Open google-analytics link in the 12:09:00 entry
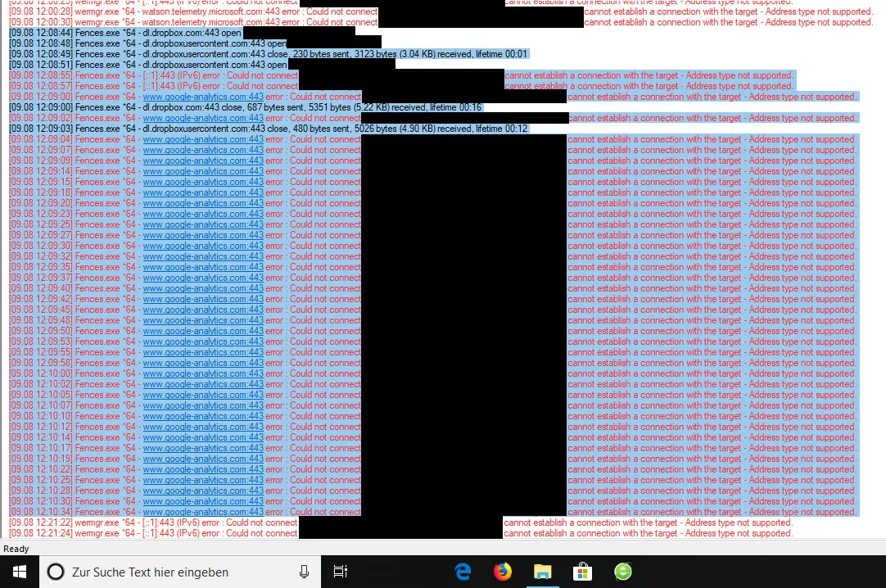Viewport: 886px width, 588px height. click(203, 97)
